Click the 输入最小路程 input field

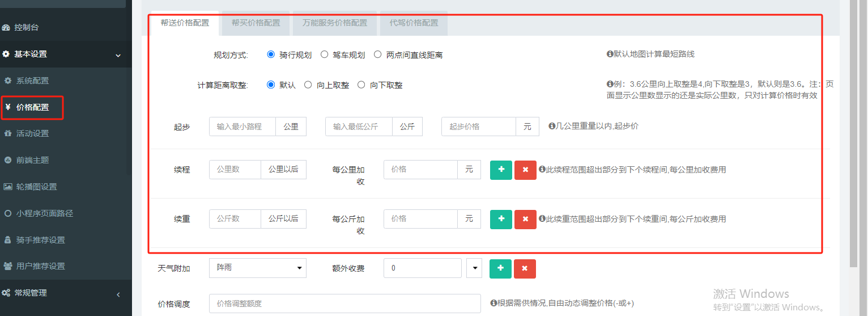242,127
